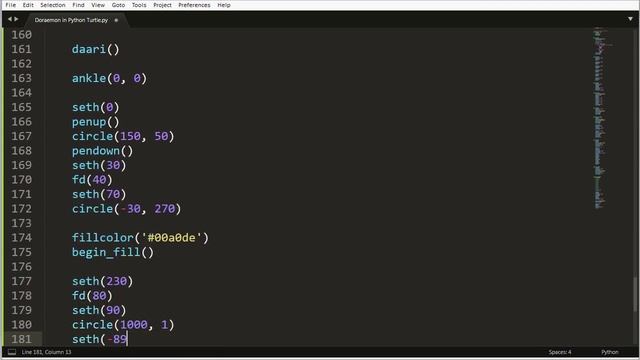Click on seth(230) code line
This screenshot has width=640, height=360.
[102, 281]
